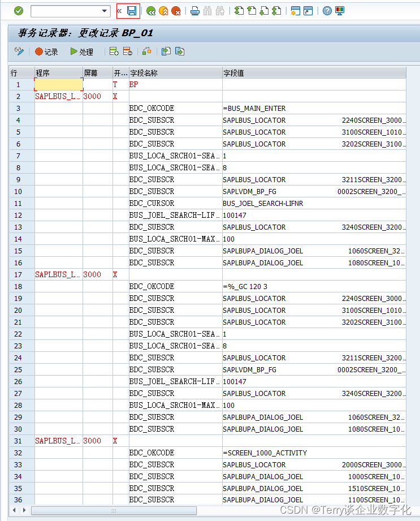Click BUS_LOCA_SRCH01-MAX field in row 28
The width and height of the screenshot is (420, 521).
[x=175, y=406]
